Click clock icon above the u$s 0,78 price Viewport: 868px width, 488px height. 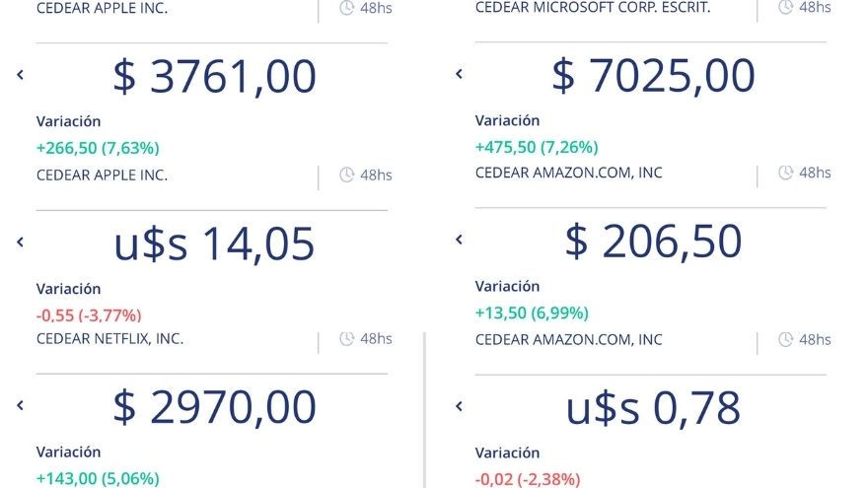click(786, 339)
